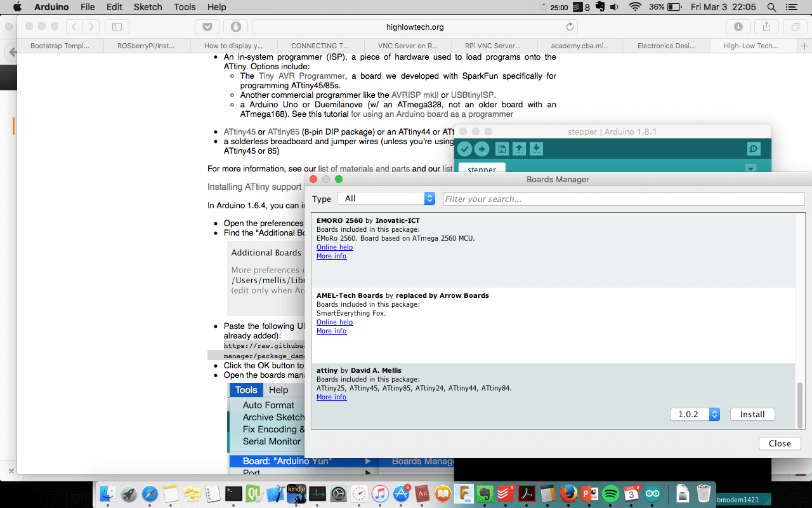
Task: Open Terminal from the Dock
Action: 234,494
